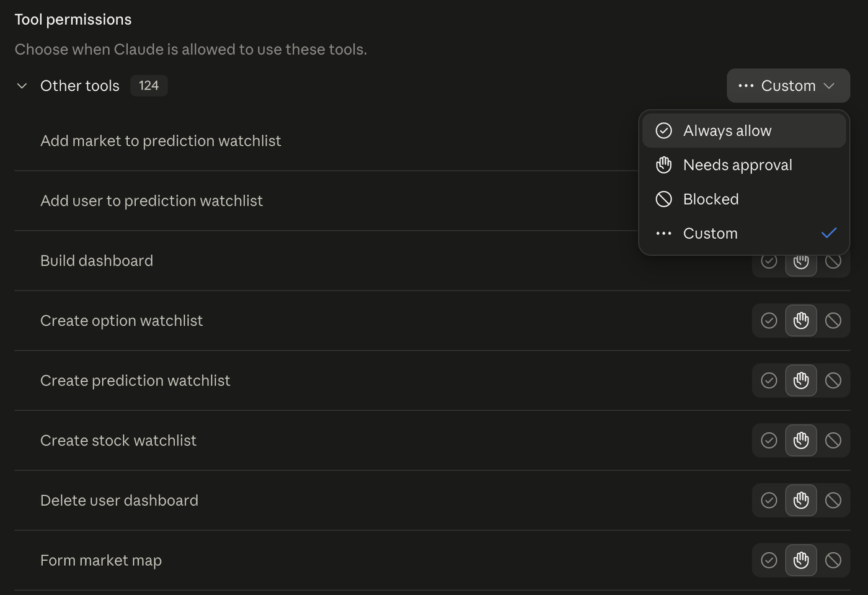
Task: Click blocked icon for Form market map
Action: (x=833, y=560)
